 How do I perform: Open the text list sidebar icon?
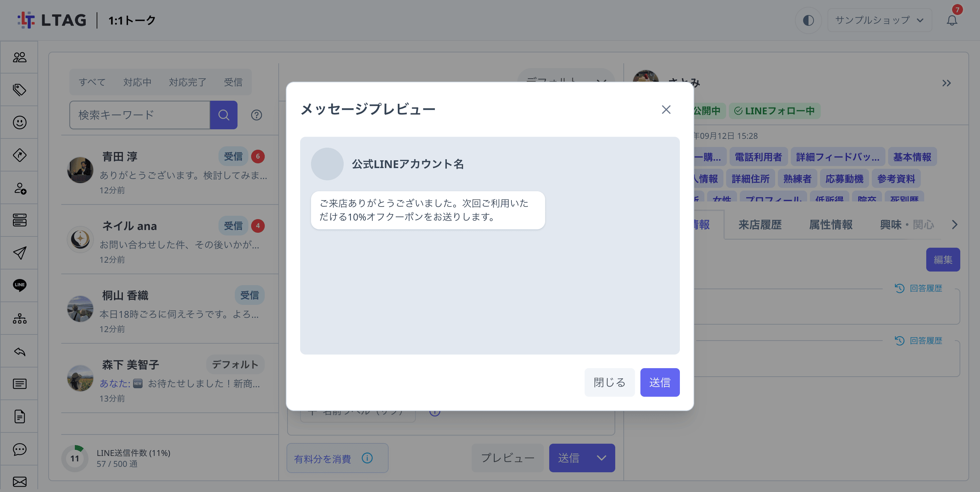click(19, 383)
